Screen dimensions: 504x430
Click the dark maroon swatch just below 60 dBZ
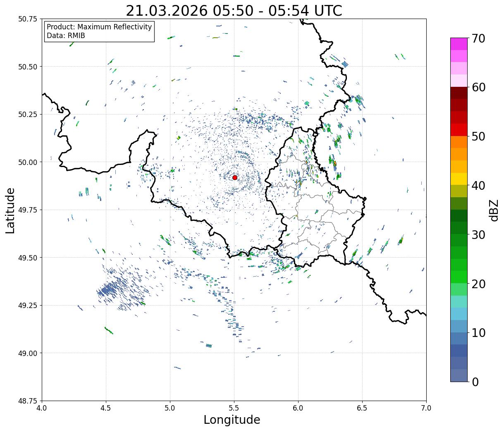459,93
